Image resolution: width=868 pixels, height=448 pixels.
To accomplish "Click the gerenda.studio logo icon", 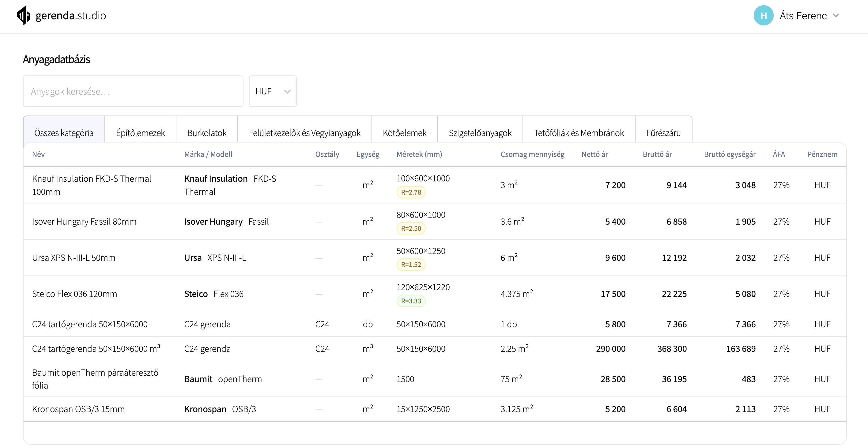I will point(23,16).
